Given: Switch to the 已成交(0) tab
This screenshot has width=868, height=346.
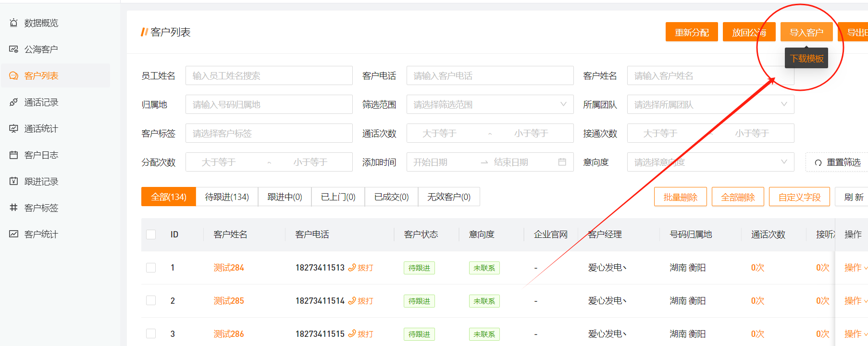Looking at the screenshot, I should 391,197.
